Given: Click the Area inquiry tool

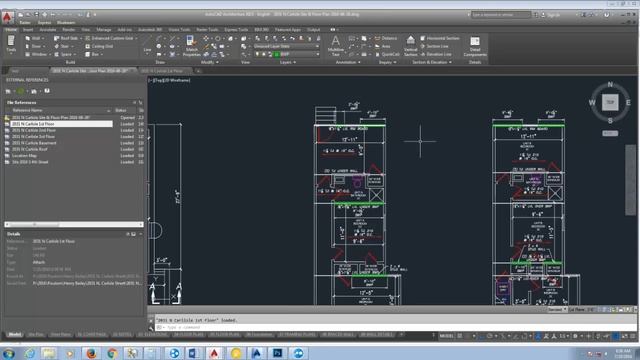Looking at the screenshot, I should tap(382, 46).
